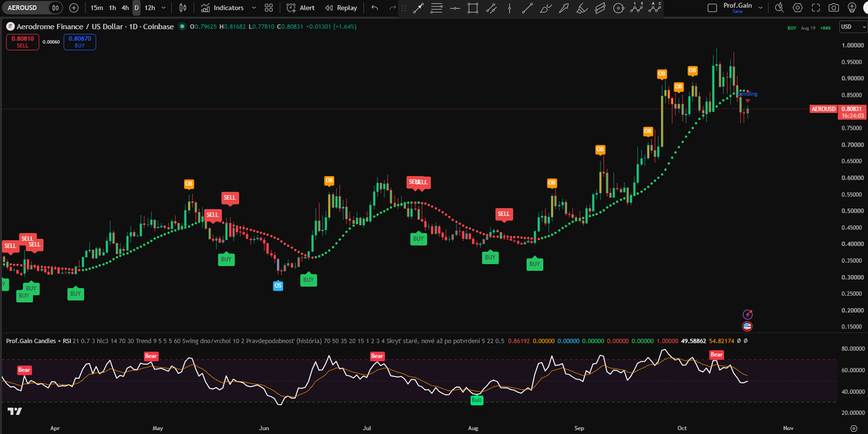Viewport: 868px width, 434px height.
Task: Click the lightning events icon on chart
Action: (x=748, y=315)
